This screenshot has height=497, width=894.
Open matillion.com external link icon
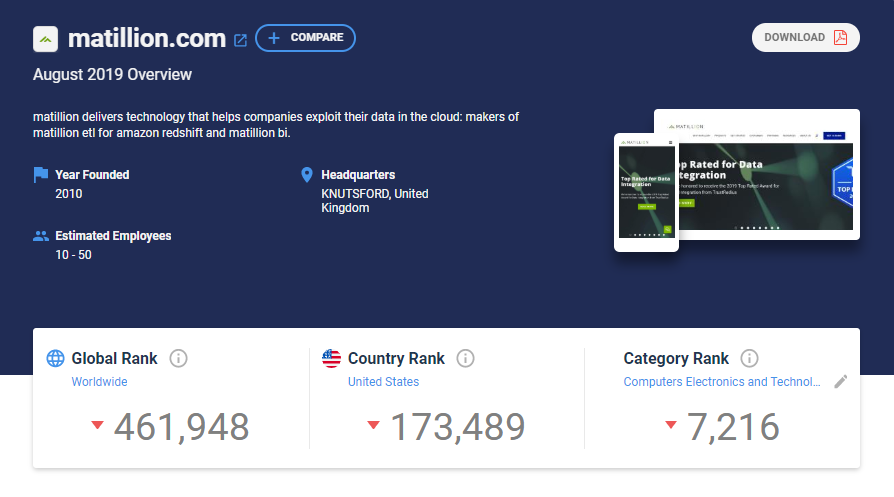click(241, 40)
